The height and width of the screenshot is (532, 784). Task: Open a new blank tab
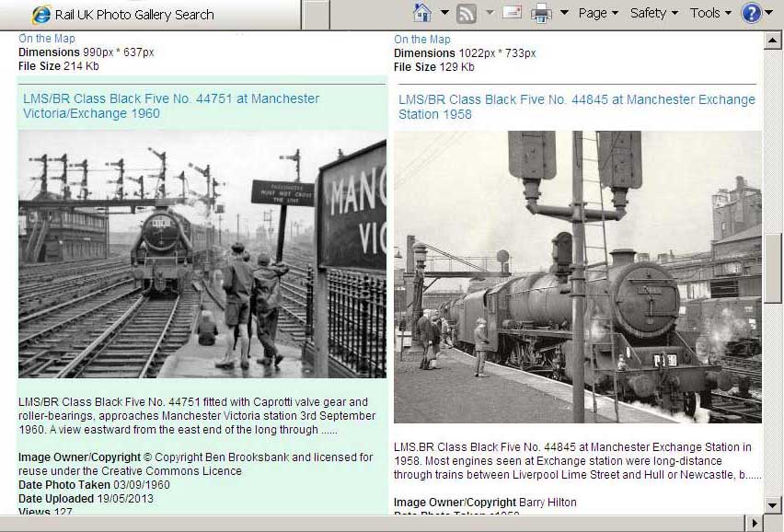tap(316, 15)
